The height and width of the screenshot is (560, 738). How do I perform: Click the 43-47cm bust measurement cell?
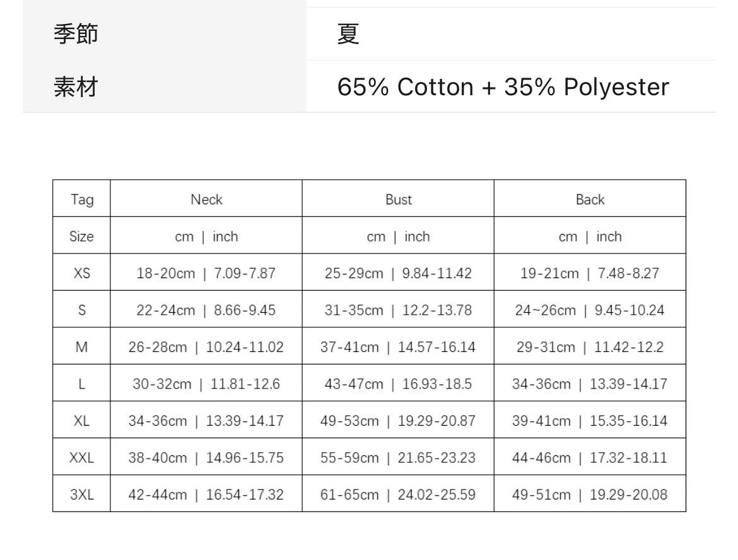click(398, 383)
